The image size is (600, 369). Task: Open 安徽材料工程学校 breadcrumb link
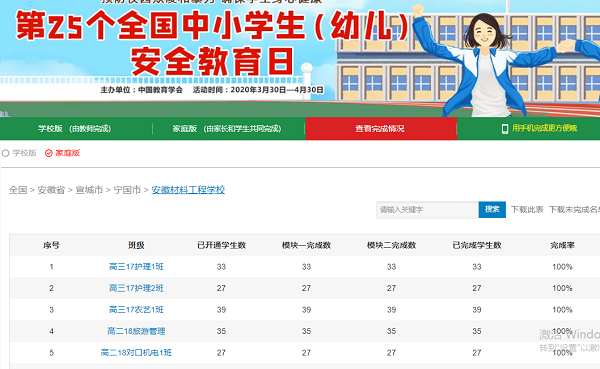click(x=188, y=190)
